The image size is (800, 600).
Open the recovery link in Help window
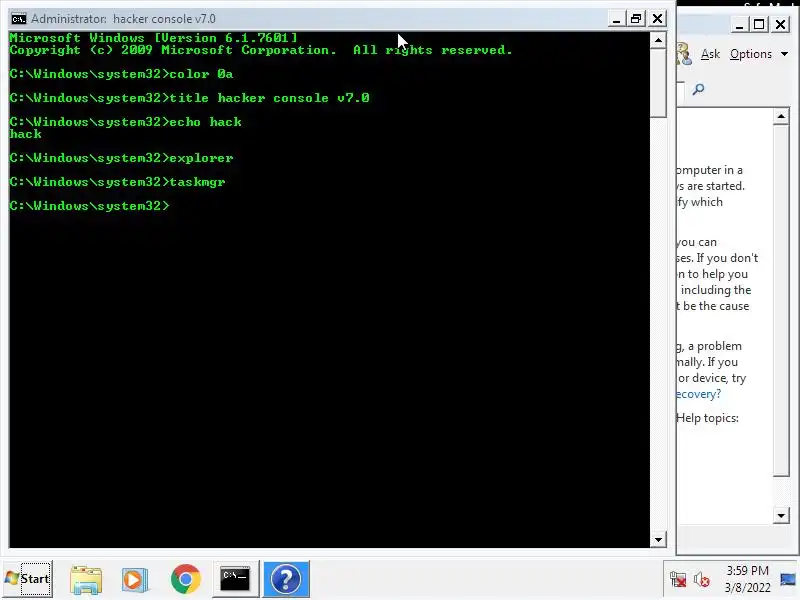pyautogui.click(x=698, y=394)
